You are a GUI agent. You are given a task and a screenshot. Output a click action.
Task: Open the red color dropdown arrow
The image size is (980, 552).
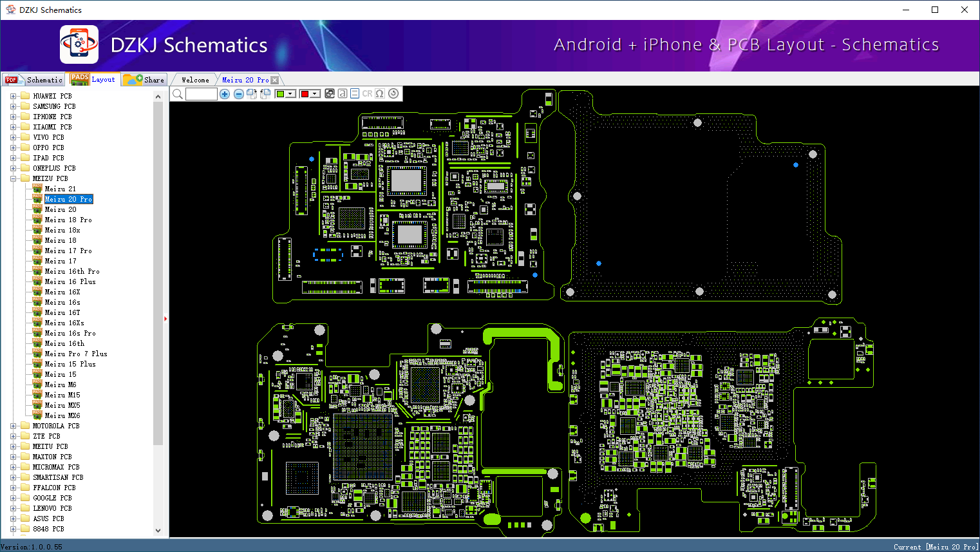[x=315, y=94]
